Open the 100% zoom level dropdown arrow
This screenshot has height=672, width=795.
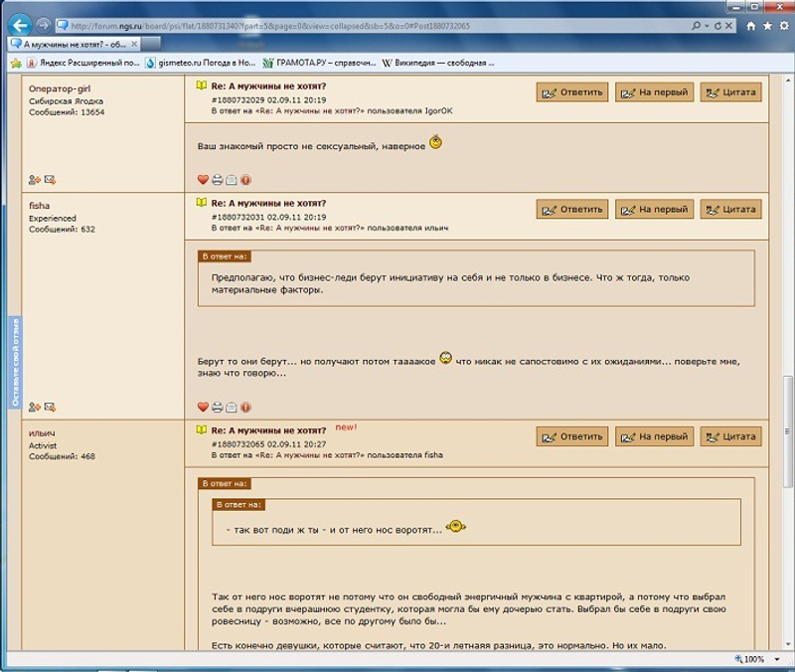coord(777,659)
